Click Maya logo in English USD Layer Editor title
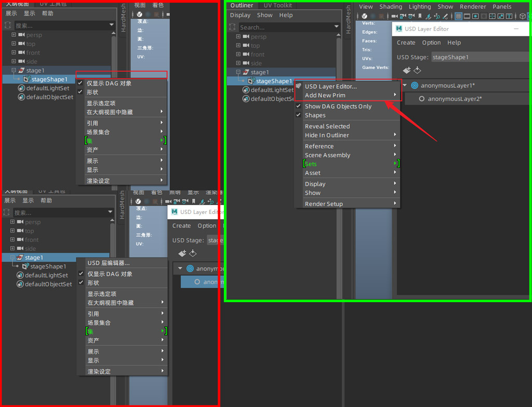The image size is (532, 407). pyautogui.click(x=399, y=29)
